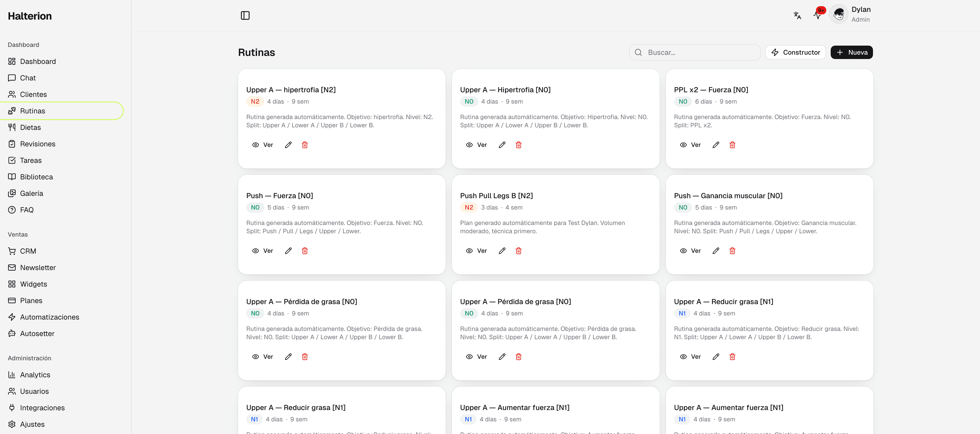The width and height of the screenshot is (980, 434).
Task: Edit the "Upper A — Hipertrofia [N0]" routine
Action: pyautogui.click(x=502, y=145)
